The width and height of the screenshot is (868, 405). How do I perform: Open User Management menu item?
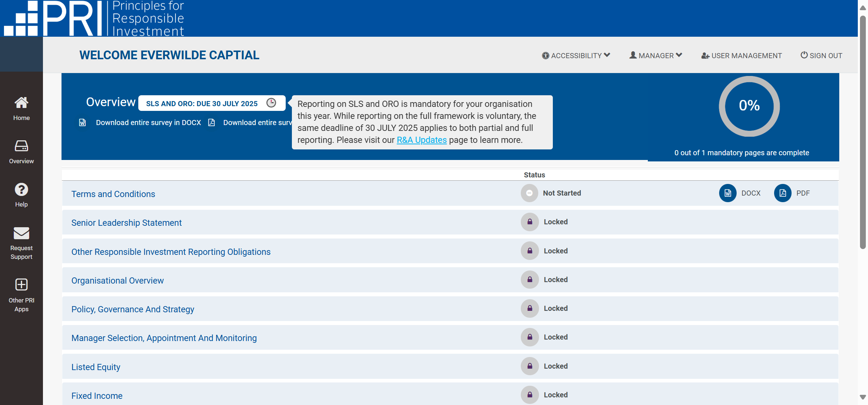click(741, 56)
